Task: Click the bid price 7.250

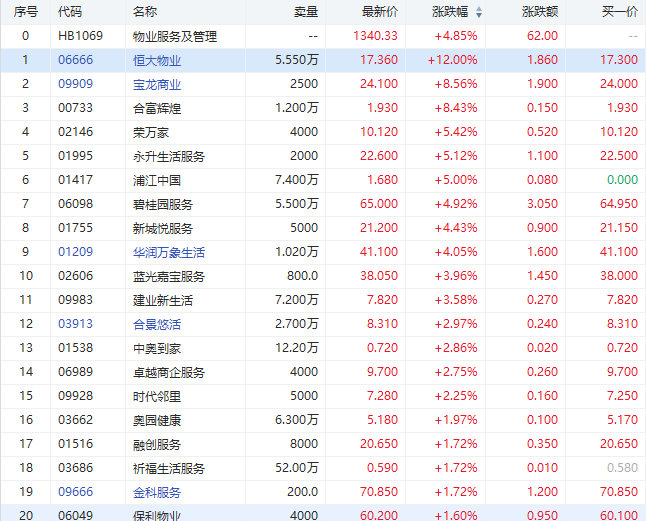Action: click(623, 396)
